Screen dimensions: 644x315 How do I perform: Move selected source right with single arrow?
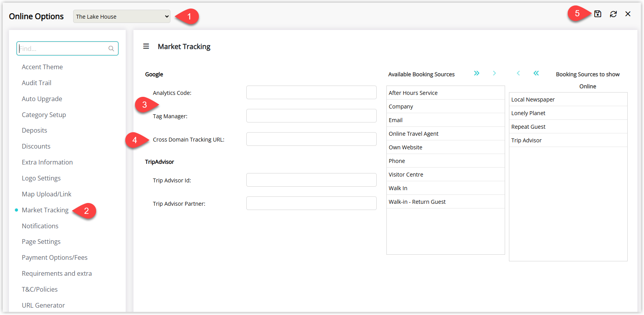(x=494, y=73)
